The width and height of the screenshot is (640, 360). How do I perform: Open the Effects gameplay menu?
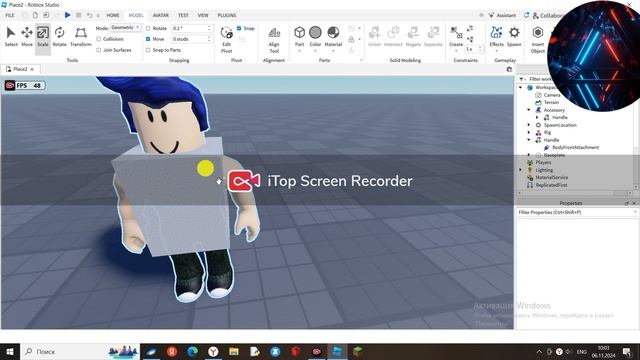[x=496, y=36]
